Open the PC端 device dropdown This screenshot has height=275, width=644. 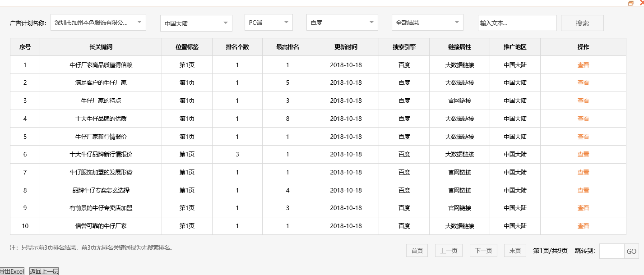268,22
